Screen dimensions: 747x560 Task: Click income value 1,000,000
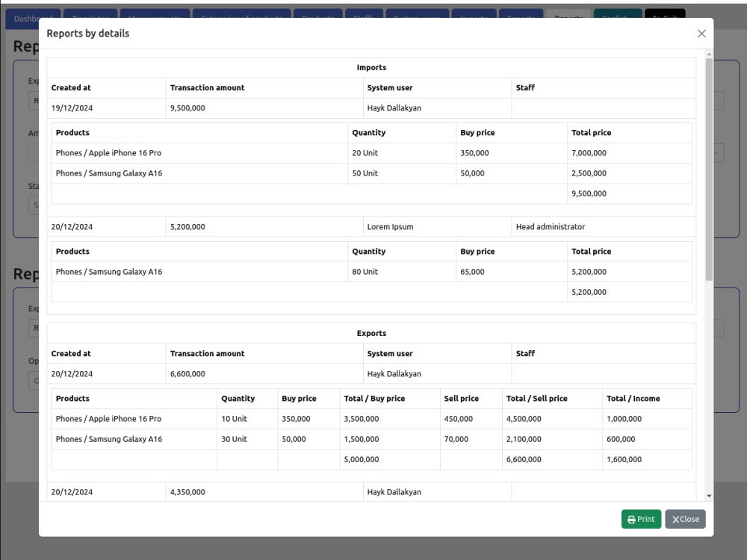coord(624,419)
